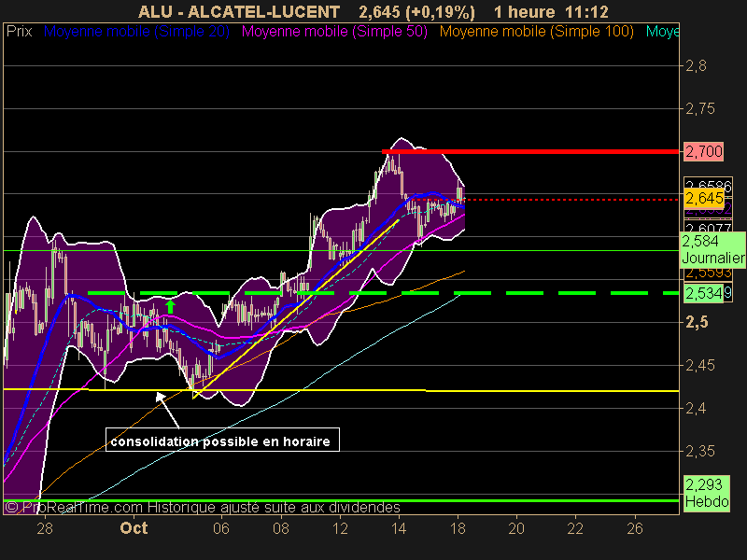Click the '18' date on the time axis

pyautogui.click(x=458, y=528)
